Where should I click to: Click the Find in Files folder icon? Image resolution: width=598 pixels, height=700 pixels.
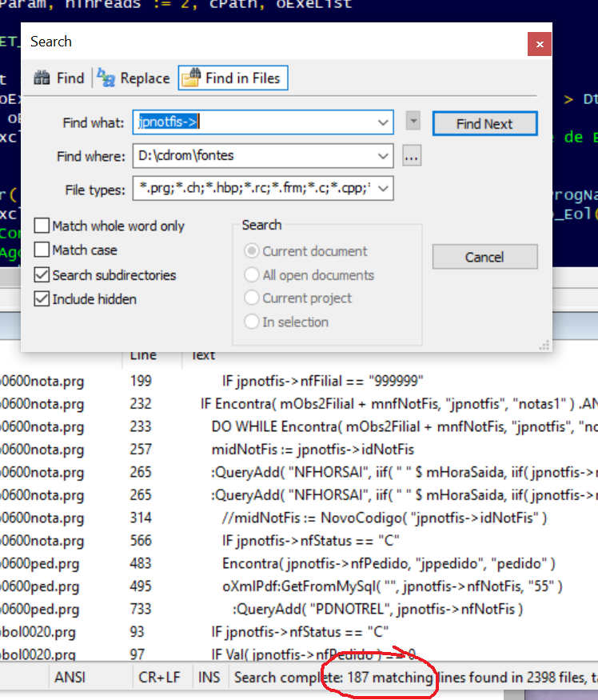190,78
